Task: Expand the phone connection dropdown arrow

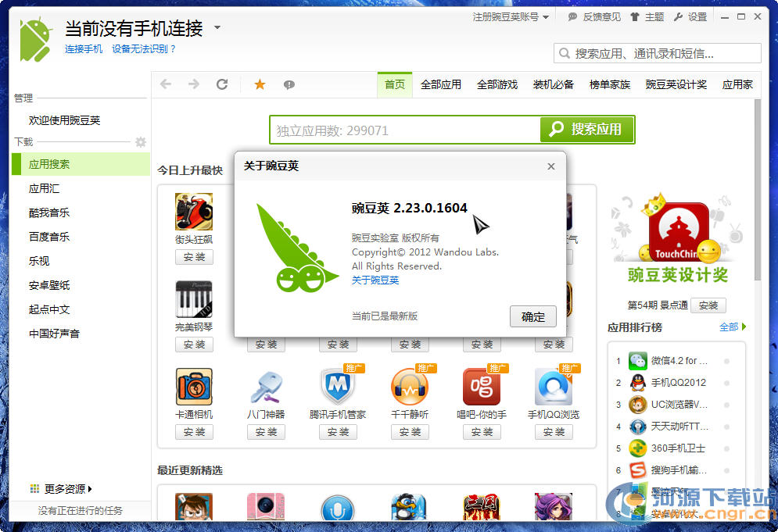Action: pos(217,28)
